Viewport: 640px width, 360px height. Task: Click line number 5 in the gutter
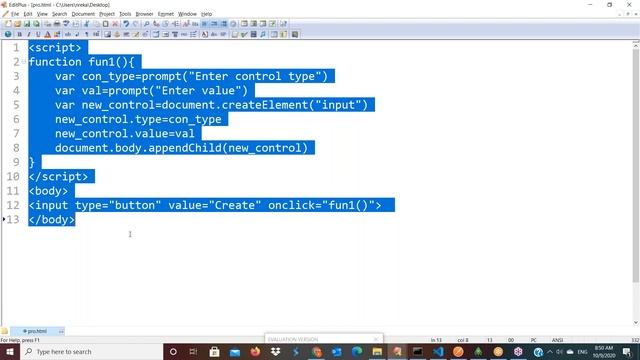[16, 105]
